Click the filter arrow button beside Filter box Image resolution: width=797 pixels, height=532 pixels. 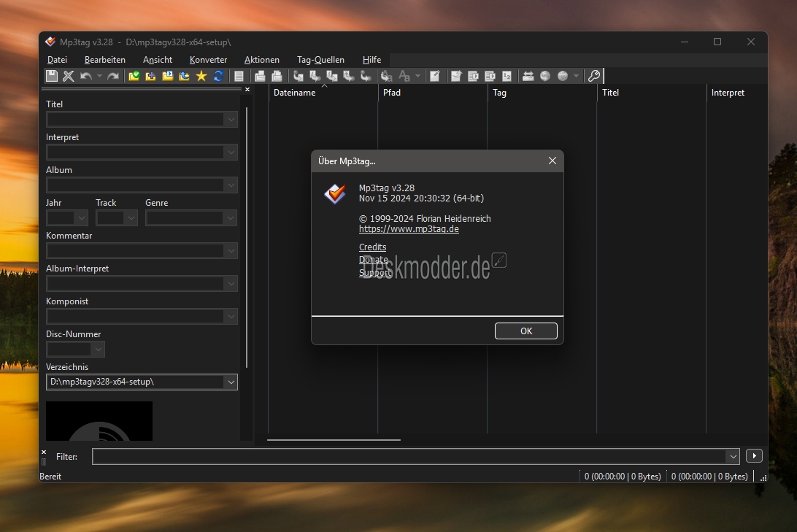(x=755, y=456)
